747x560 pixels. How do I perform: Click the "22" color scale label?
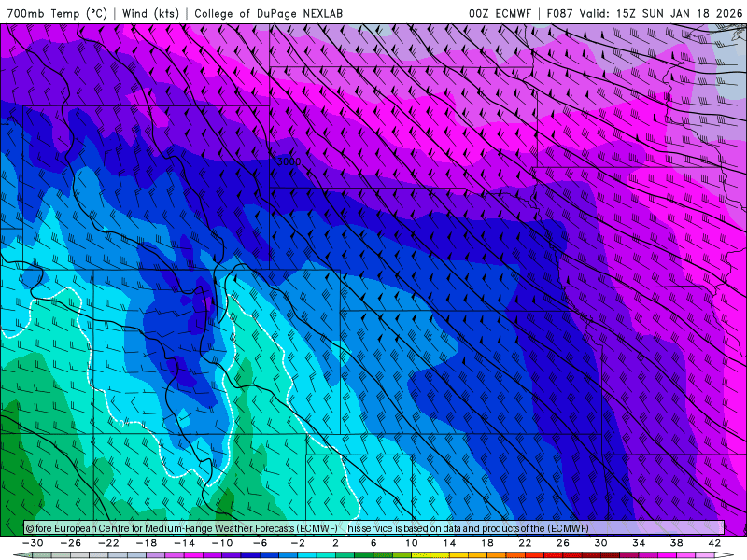pos(525,543)
